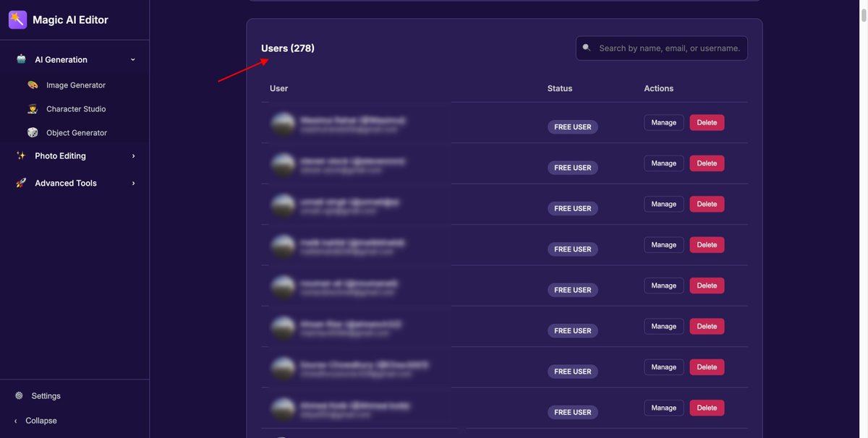
Task: Click the Character Studio person icon
Action: click(33, 108)
